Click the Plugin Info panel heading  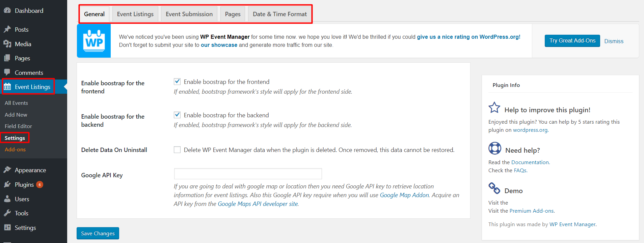pos(506,85)
